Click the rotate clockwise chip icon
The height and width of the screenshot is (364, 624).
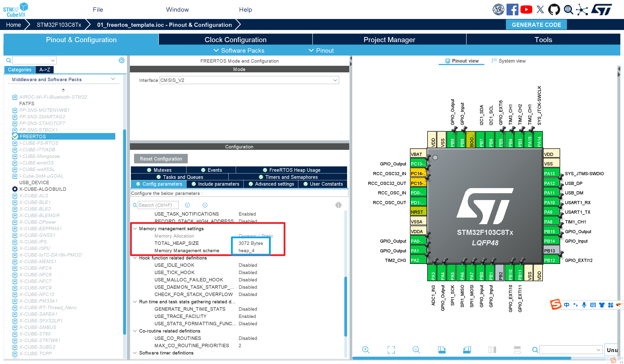pyautogui.click(x=441, y=350)
